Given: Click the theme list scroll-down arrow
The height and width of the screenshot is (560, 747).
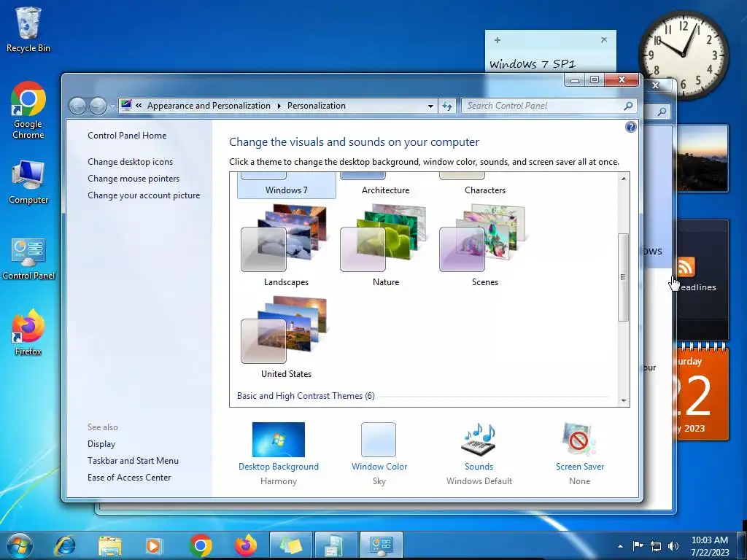Looking at the screenshot, I should (x=623, y=401).
